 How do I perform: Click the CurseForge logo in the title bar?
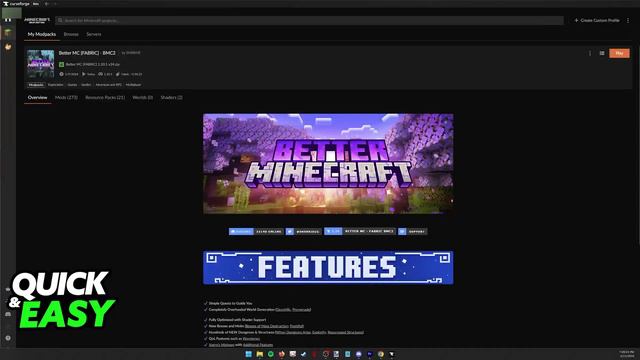[x=17, y=4]
